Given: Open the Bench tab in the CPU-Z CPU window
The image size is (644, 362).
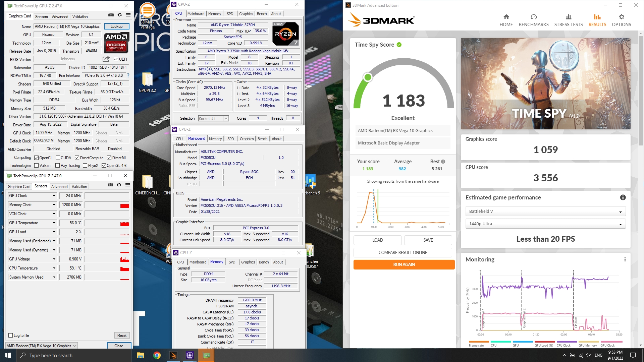Looking at the screenshot, I should point(262,14).
